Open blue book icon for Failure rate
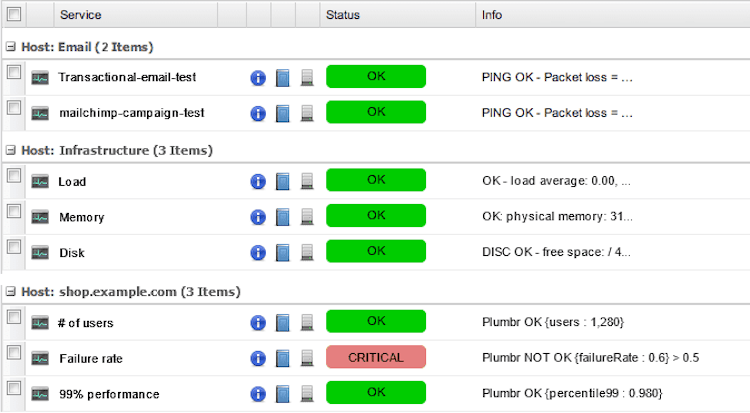 point(283,358)
